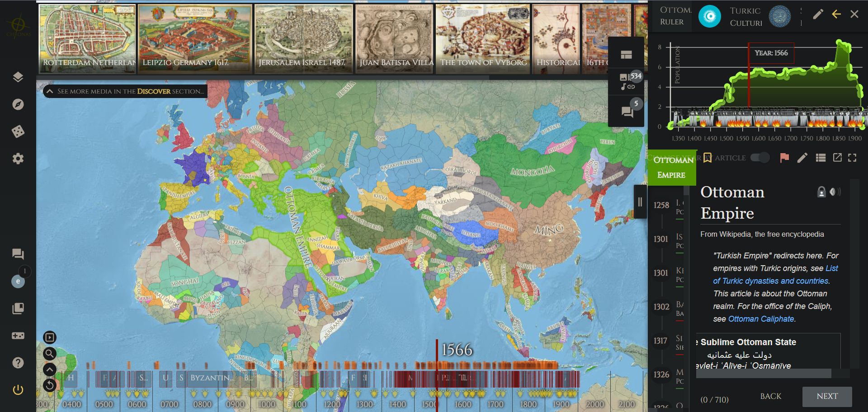
Task: Switch to the Turkic Culture tab
Action: coord(745,16)
